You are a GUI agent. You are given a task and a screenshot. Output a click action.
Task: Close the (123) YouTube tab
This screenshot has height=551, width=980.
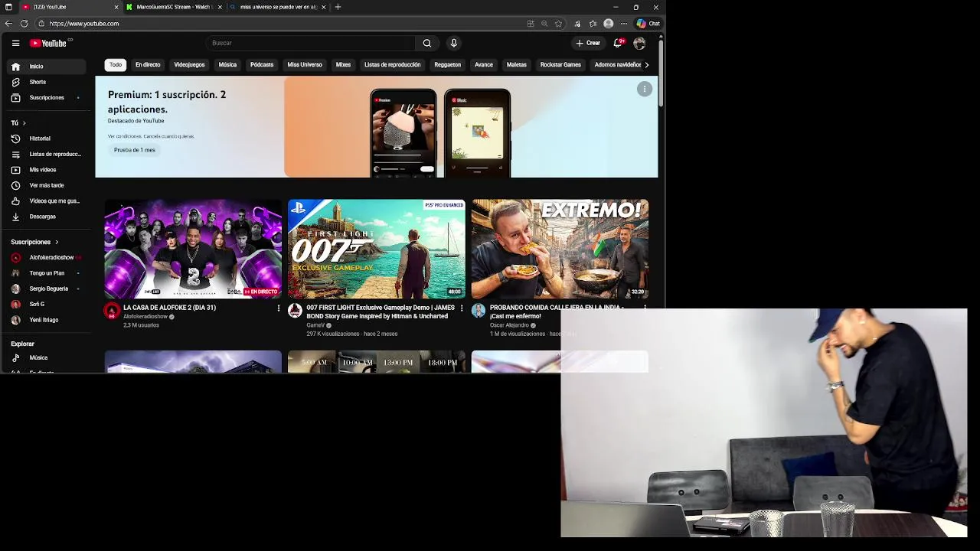coord(116,7)
